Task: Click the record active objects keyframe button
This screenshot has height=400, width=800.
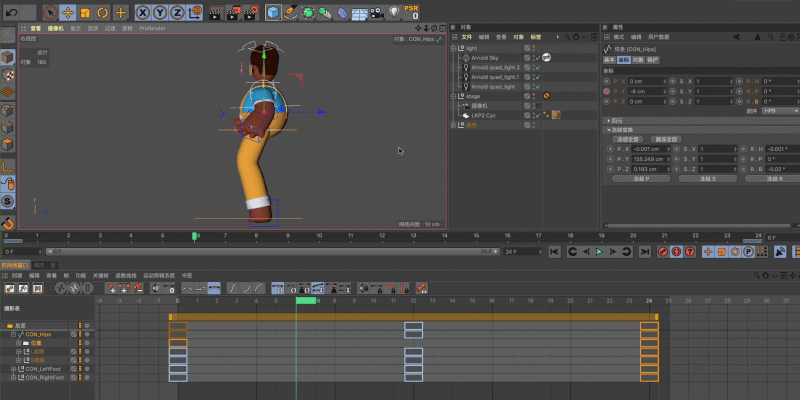Action: [x=663, y=252]
